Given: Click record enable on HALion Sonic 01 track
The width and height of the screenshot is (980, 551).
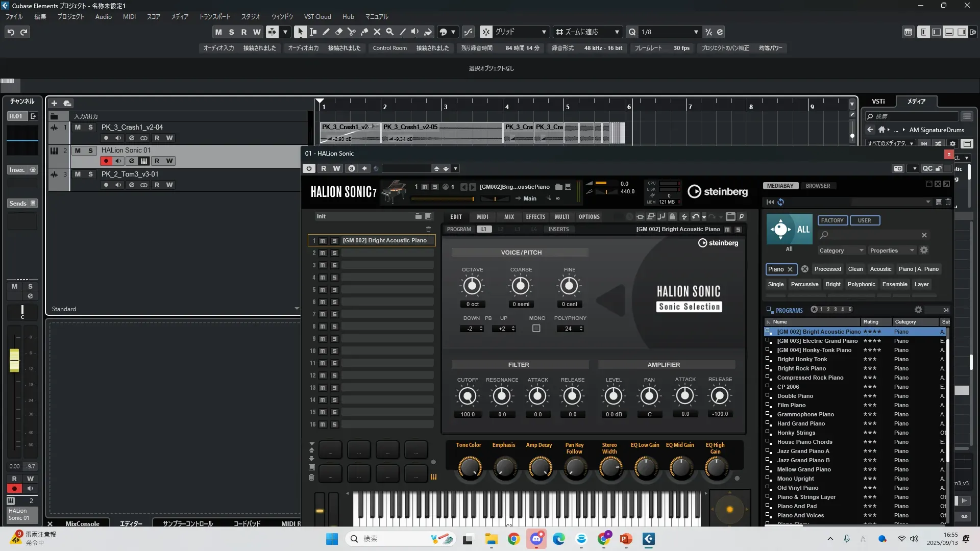Looking at the screenshot, I should coord(106,161).
